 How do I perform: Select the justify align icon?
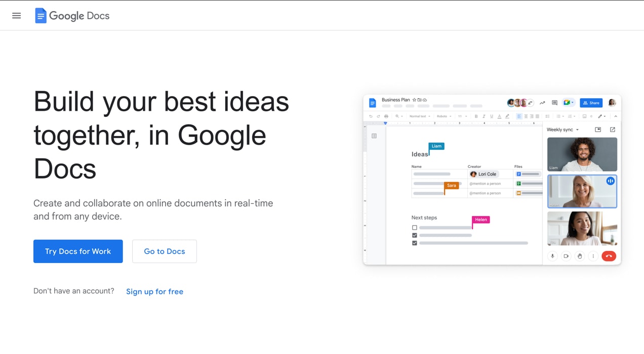pyautogui.click(x=537, y=116)
